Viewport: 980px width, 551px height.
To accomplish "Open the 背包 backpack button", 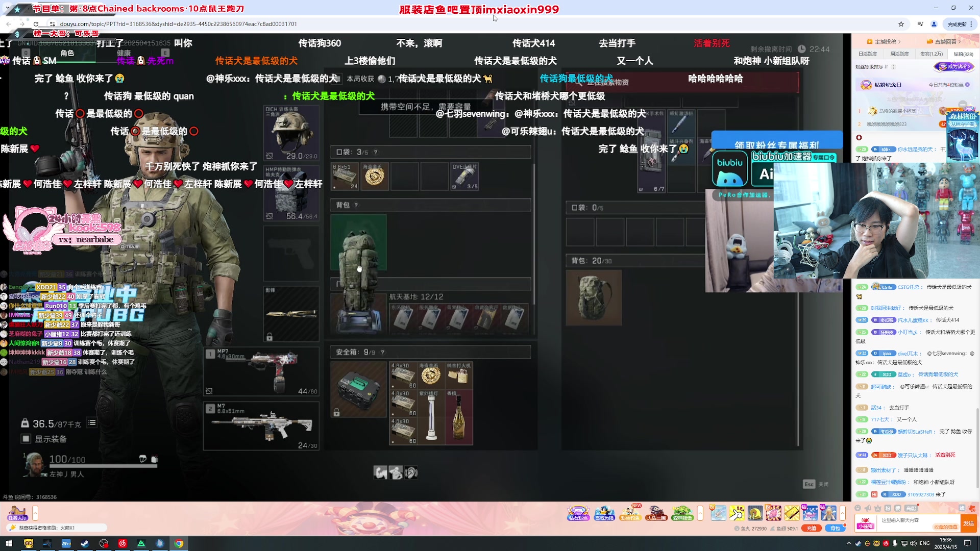I will point(835,528).
